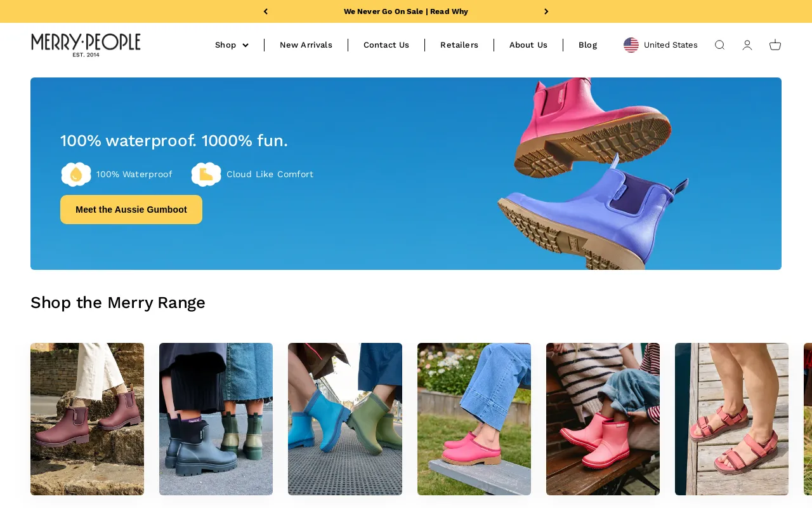Screen dimensions: 812x508
Task: Go to previous announcement with left arrow
Action: 266,11
